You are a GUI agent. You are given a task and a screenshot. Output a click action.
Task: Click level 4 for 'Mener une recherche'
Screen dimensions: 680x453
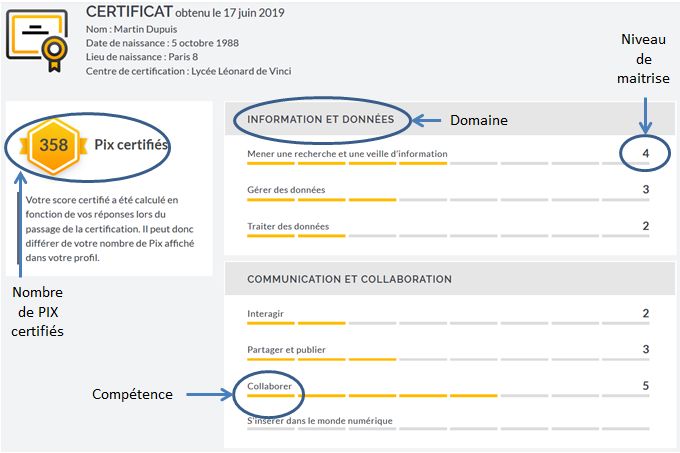[x=646, y=153]
